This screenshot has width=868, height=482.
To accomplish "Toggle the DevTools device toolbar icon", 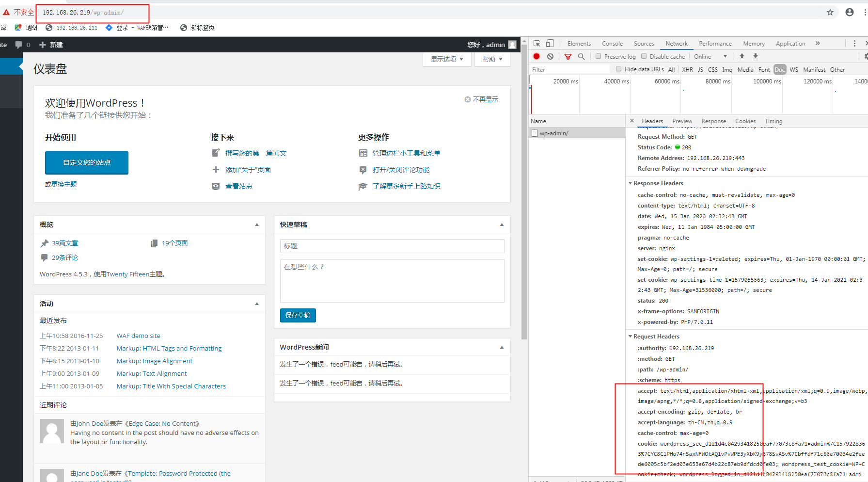I will [550, 43].
